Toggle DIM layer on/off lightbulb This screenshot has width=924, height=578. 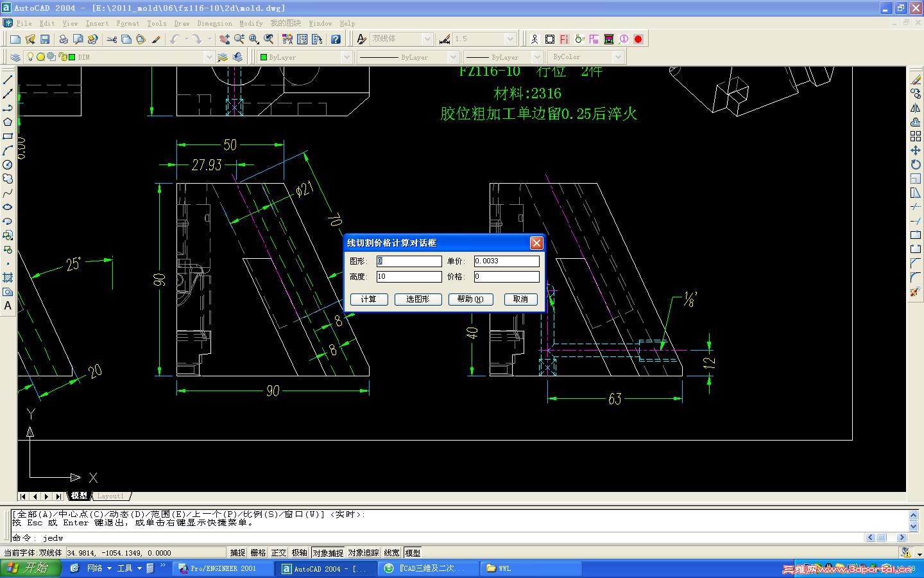[30, 57]
